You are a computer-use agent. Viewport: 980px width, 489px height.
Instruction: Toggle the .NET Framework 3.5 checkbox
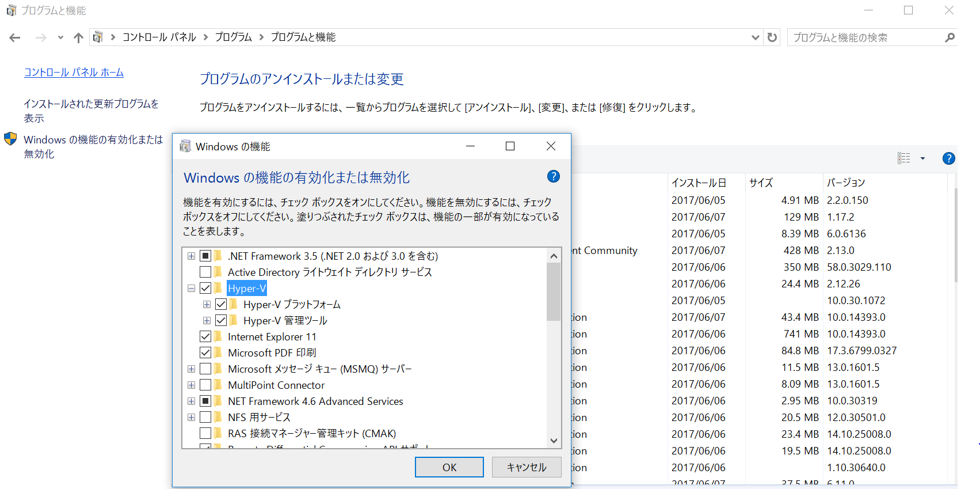[205, 256]
